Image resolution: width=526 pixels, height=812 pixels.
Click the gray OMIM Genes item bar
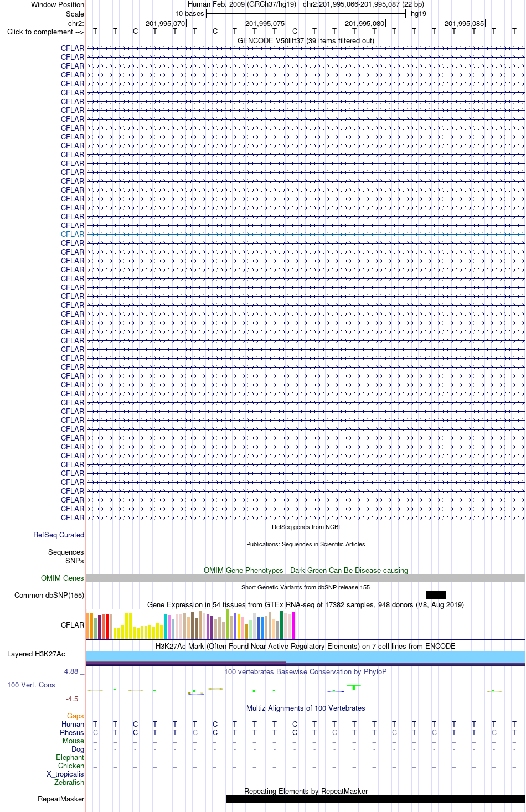coord(306,578)
